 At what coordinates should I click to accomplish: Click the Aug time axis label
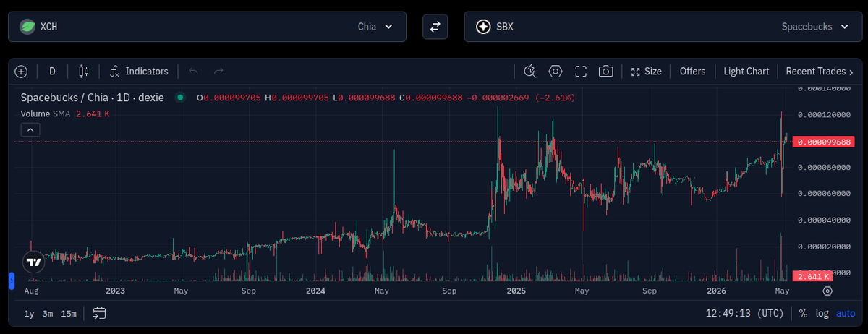coord(31,291)
